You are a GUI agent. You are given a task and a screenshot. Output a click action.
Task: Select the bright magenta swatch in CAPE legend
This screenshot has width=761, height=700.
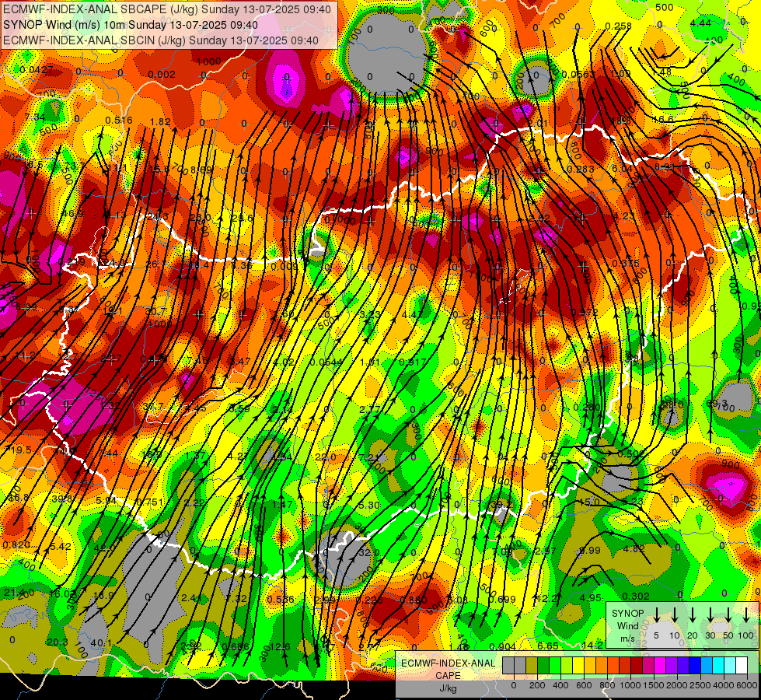(x=660, y=666)
